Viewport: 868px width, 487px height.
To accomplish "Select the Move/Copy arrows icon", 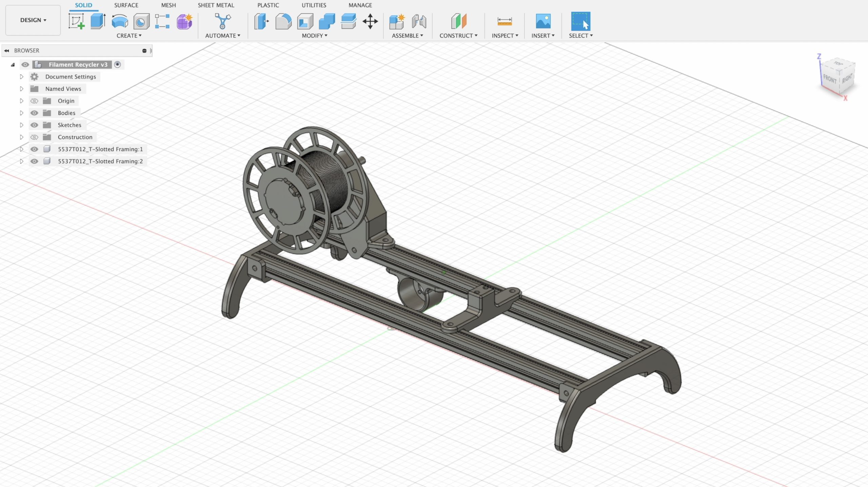I will click(x=370, y=21).
